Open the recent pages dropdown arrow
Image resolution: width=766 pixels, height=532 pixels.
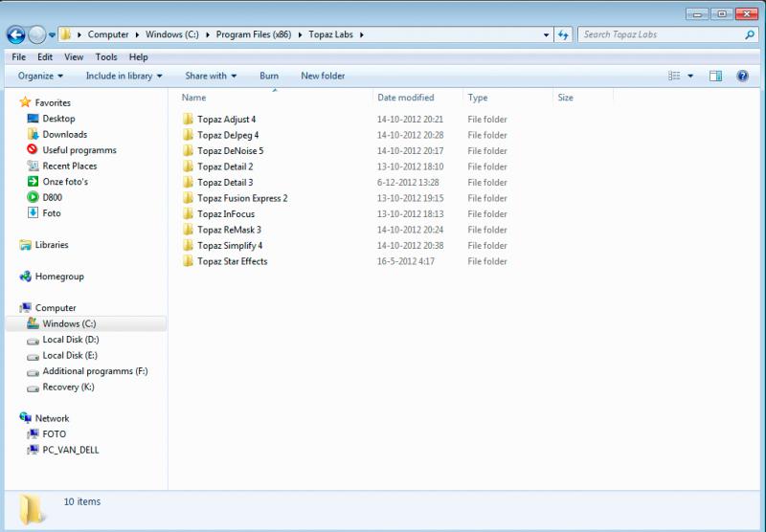[x=52, y=35]
